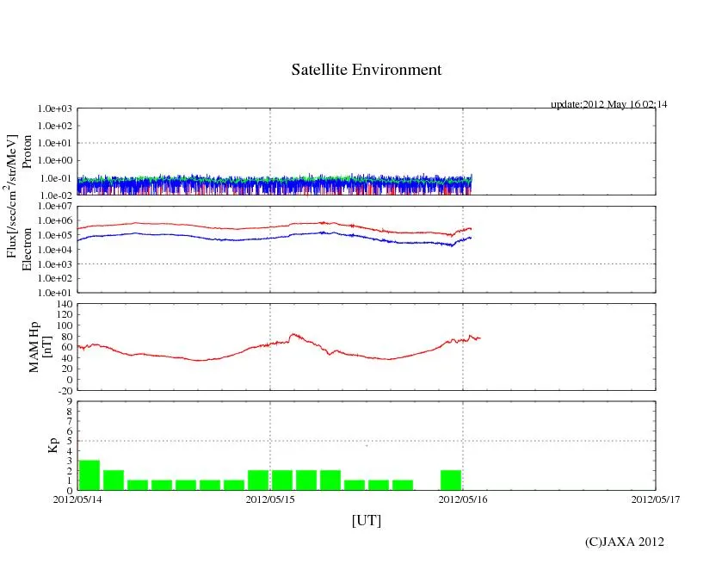Screen dimensions: 728x564
Task: Click electron axis tick '1.0e+07'
Action: click(x=55, y=206)
